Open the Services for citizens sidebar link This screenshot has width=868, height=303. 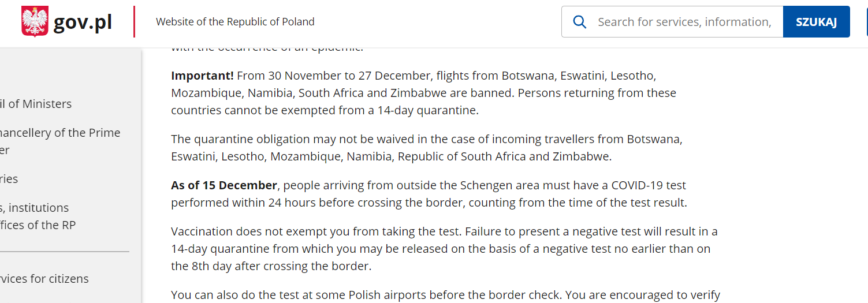pos(44,279)
